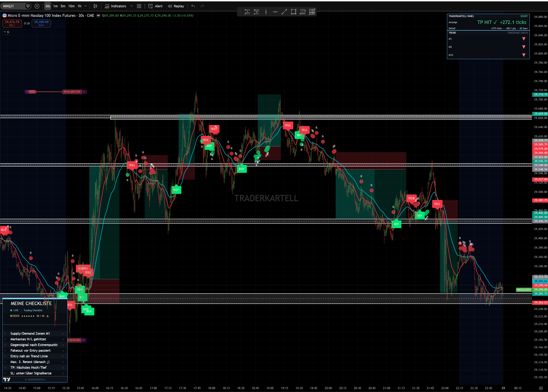Redo the chart action

coord(202,6)
